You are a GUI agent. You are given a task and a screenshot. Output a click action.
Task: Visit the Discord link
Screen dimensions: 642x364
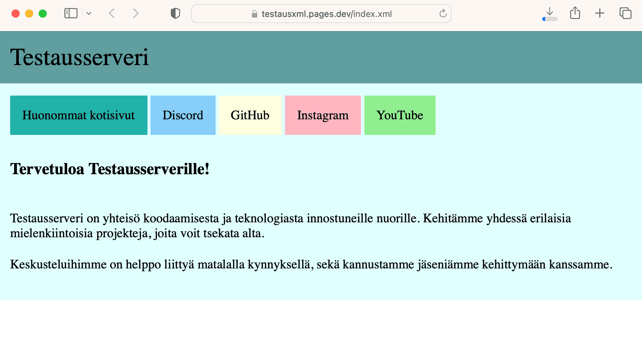tap(183, 115)
